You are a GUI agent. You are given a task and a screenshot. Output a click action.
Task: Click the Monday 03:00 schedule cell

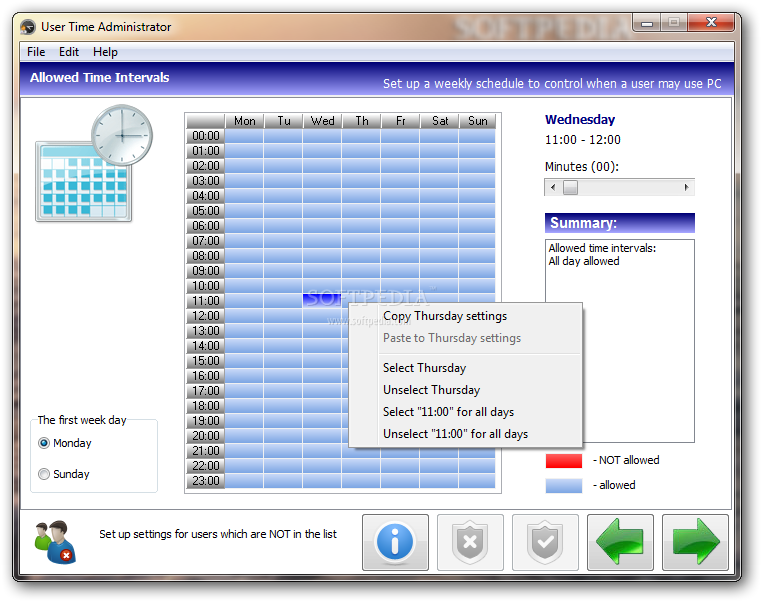click(244, 181)
